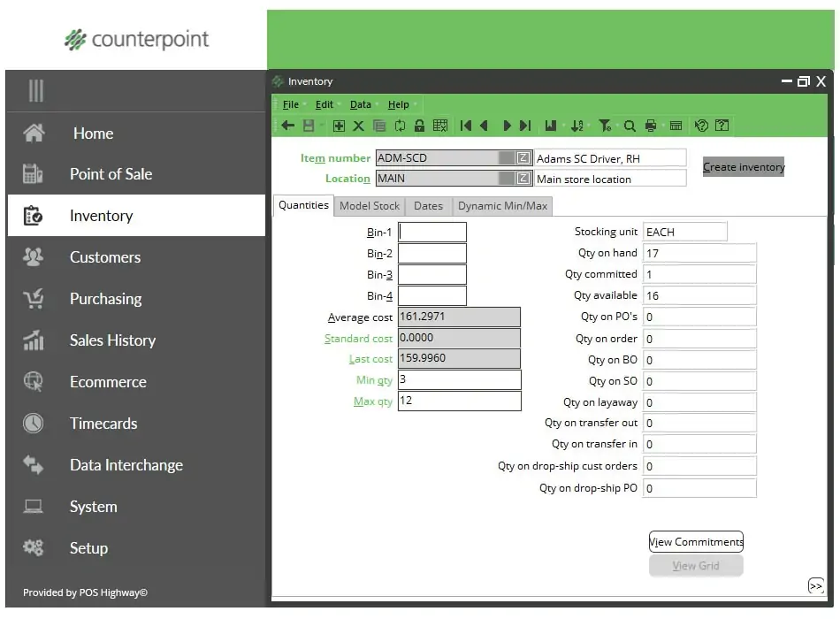840x619 pixels.
Task: Open the Data menu
Action: 360,104
